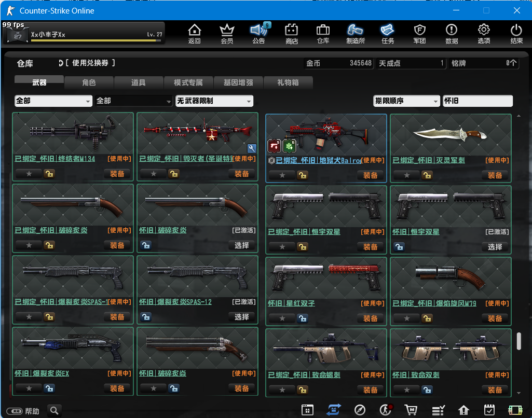
Task: Click the house arrow icon in bottom bar
Action: pyautogui.click(x=463, y=410)
